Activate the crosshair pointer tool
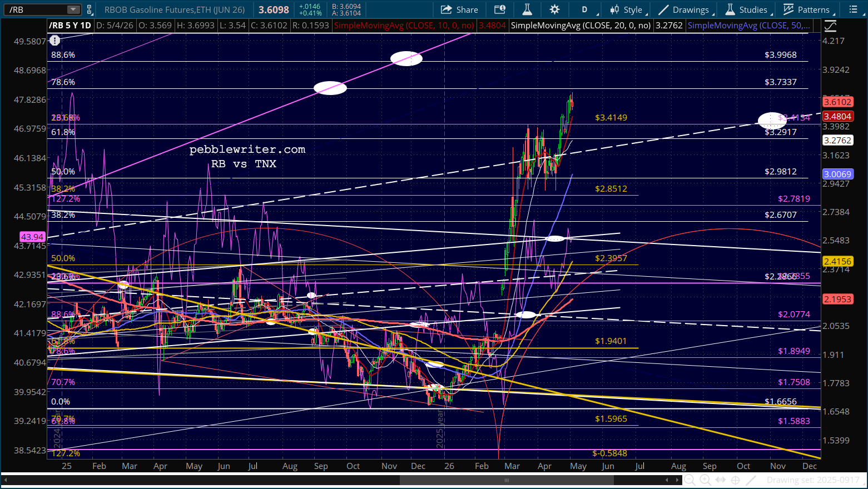 click(x=735, y=480)
